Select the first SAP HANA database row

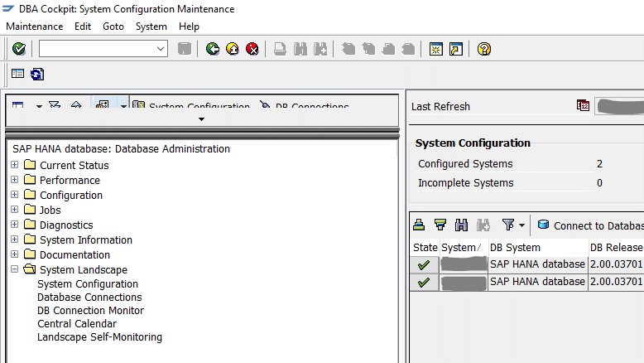point(536,264)
